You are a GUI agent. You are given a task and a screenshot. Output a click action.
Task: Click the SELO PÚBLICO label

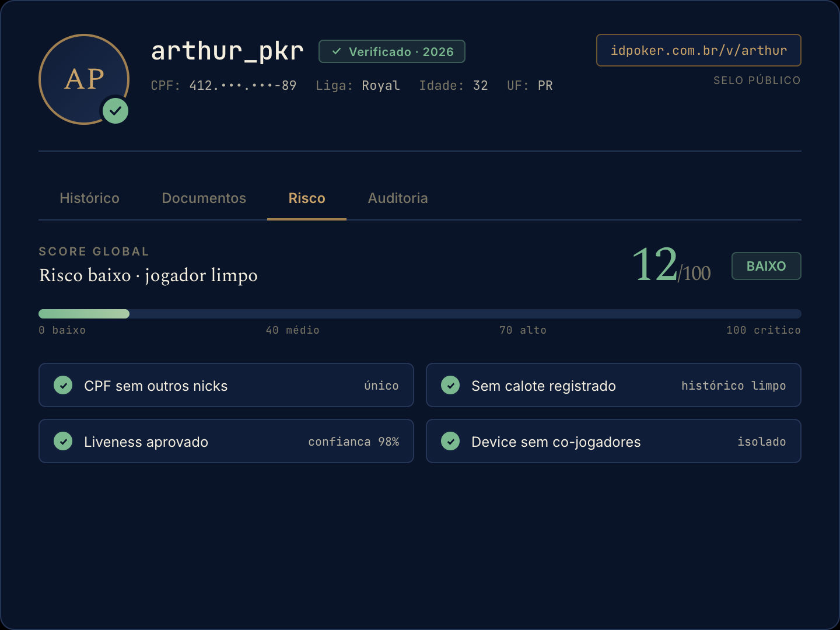(757, 80)
